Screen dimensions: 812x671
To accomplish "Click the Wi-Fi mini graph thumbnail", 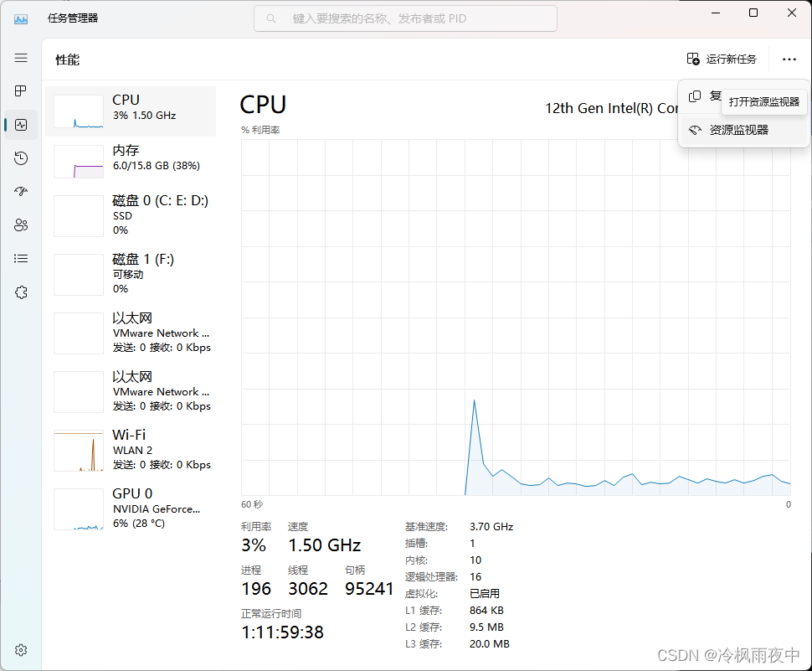I will pyautogui.click(x=79, y=451).
